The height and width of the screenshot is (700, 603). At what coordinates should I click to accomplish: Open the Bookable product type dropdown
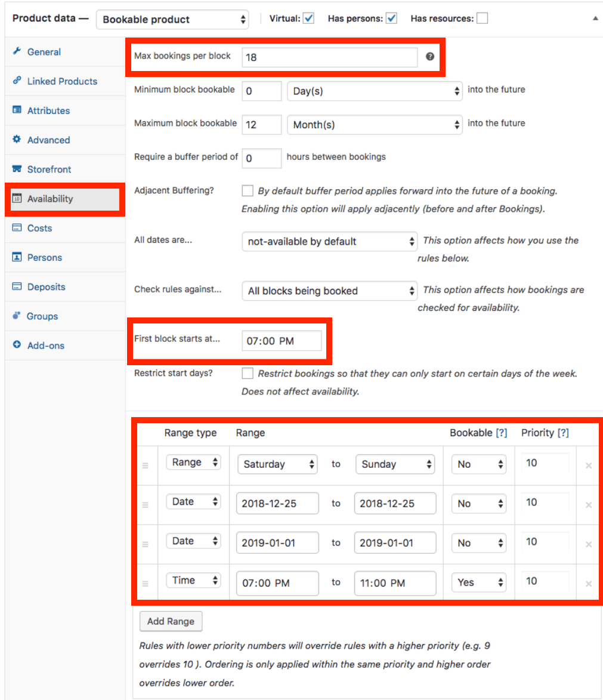pos(174,19)
